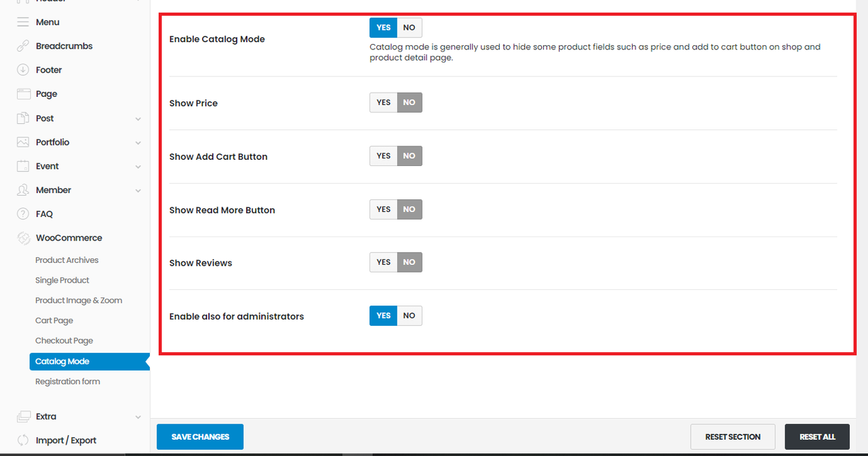Image resolution: width=868 pixels, height=456 pixels.
Task: Click the Catalog mode description text
Action: pyautogui.click(x=595, y=52)
